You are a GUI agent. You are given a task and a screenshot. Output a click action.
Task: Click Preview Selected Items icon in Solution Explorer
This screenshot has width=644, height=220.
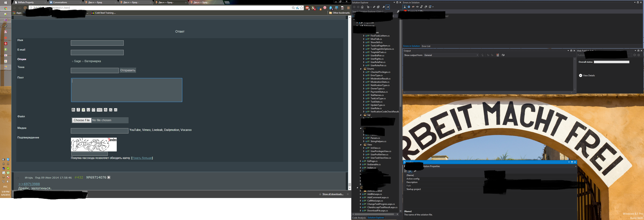point(388,7)
